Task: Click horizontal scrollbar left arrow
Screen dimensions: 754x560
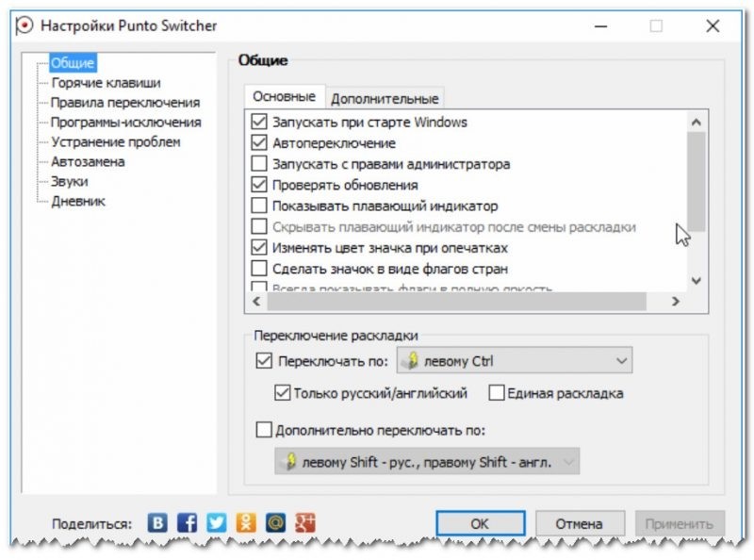Action: [256, 301]
